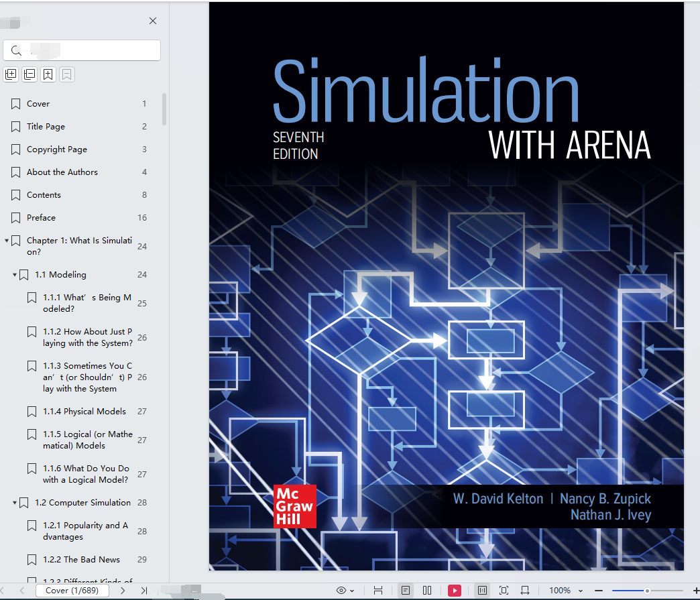
Task: Open the Cover bookmark
Action: (x=38, y=103)
